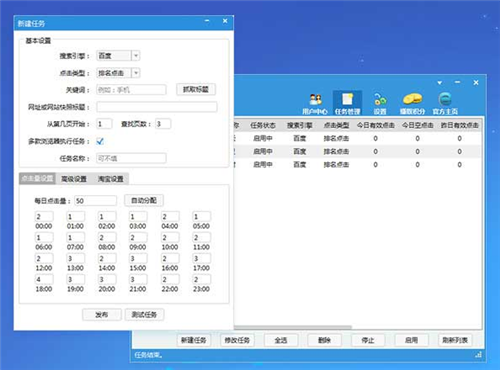The width and height of the screenshot is (500, 370).
Task: Click the 启用 button
Action: [411, 340]
